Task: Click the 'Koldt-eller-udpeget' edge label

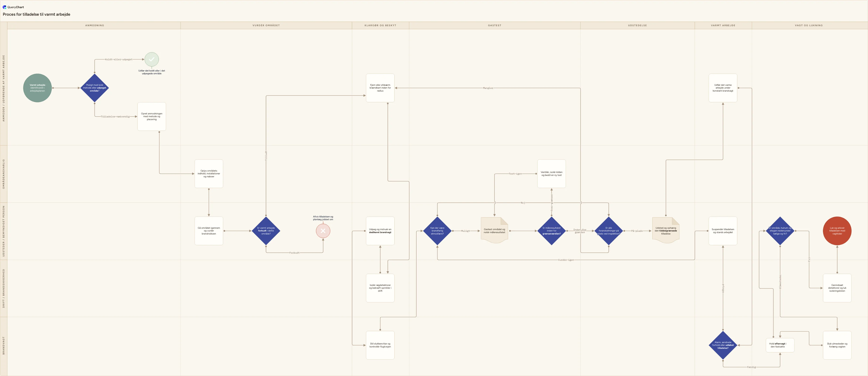Action: pyautogui.click(x=119, y=59)
